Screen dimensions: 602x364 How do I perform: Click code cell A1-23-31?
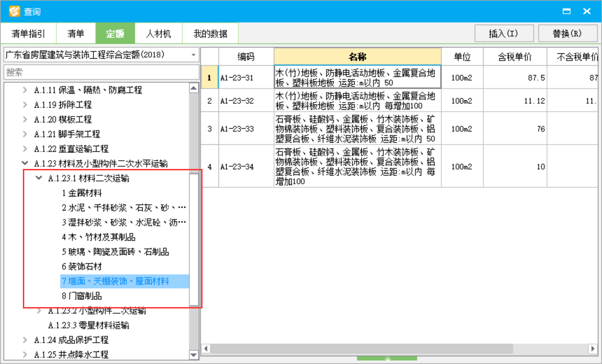pyautogui.click(x=246, y=77)
